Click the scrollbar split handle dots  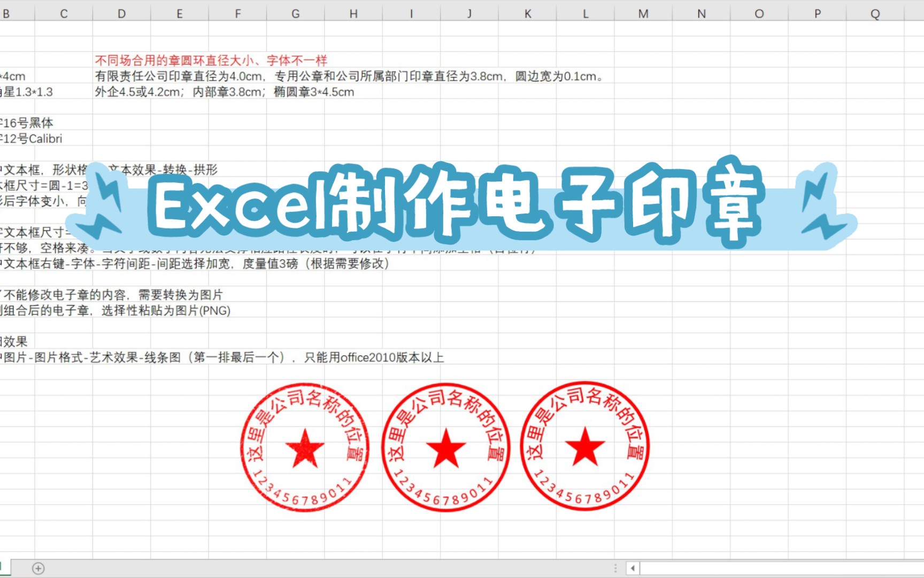[x=615, y=568]
